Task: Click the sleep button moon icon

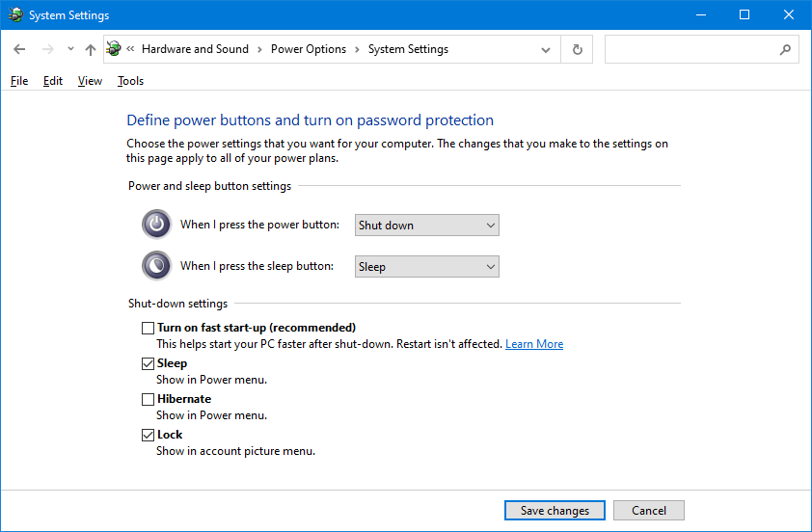Action: click(x=156, y=266)
